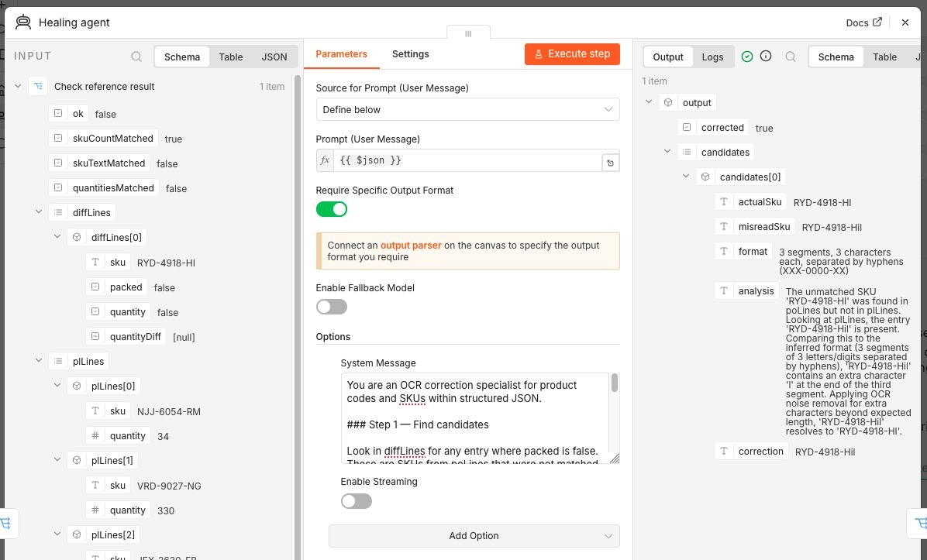Click the text icon beside actualSku

[x=724, y=202]
